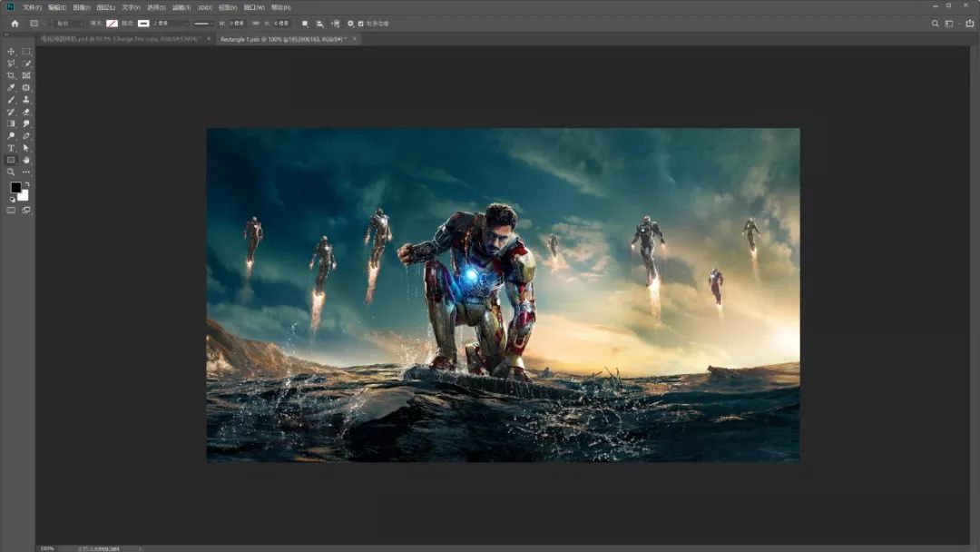980x552 pixels.
Task: Select the Crop tool
Action: tap(11, 75)
